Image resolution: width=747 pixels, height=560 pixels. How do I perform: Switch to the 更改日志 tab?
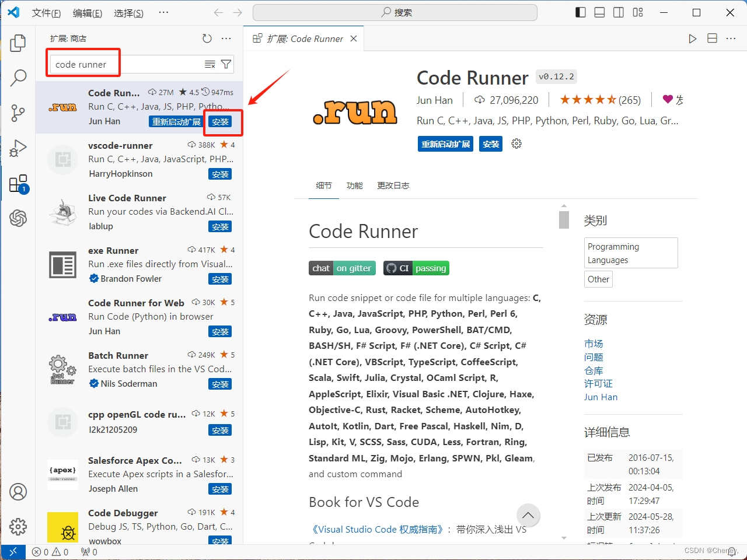tap(393, 185)
